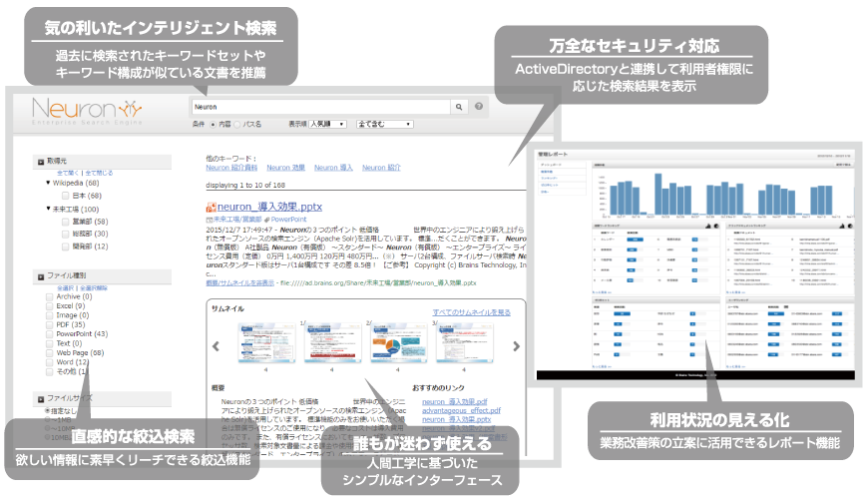This screenshot has height=499, width=868.
Task: Collapse the 取得元 section header icon
Action: click(x=41, y=162)
